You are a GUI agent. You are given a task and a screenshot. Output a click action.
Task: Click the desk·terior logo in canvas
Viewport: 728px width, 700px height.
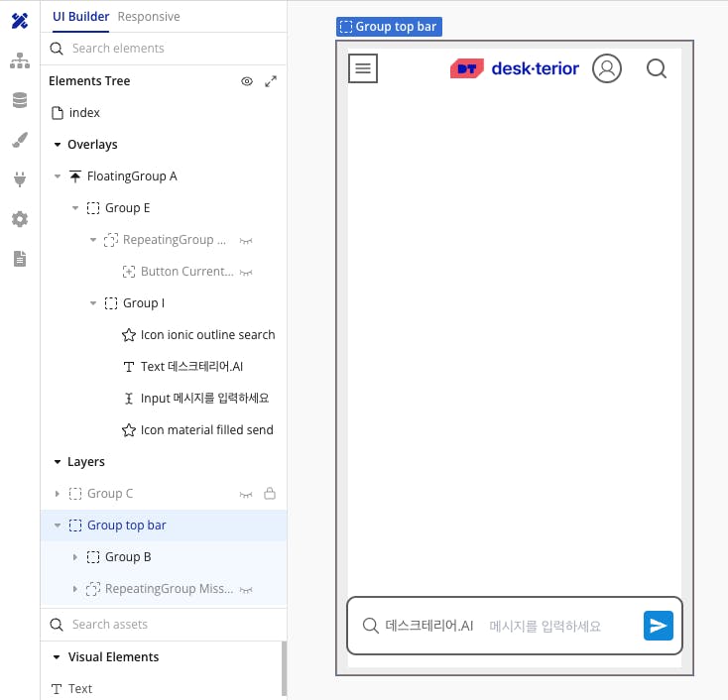tap(515, 68)
